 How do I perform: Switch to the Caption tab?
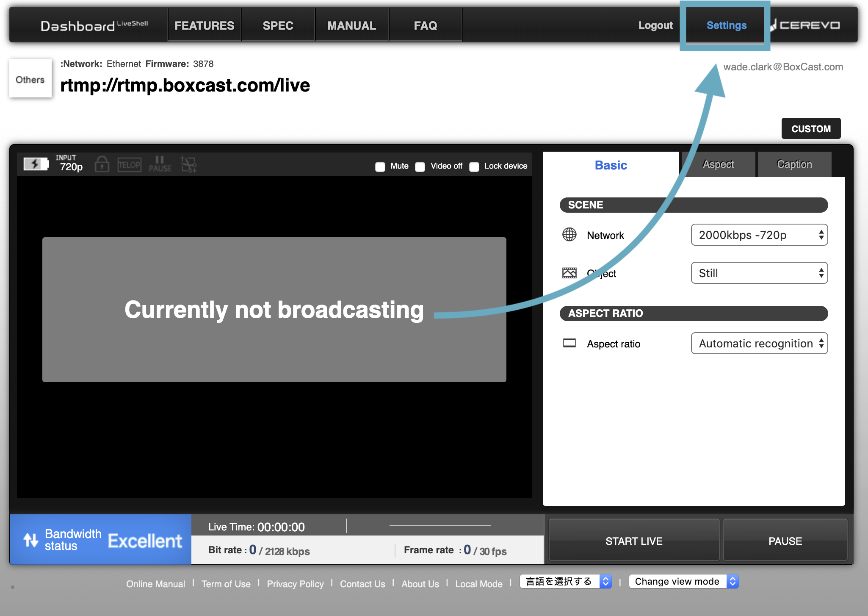pos(794,164)
